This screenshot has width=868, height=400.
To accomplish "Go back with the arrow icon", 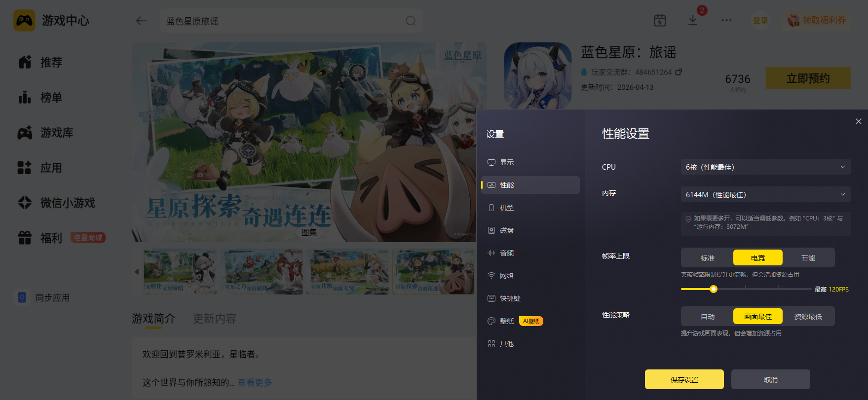I will pyautogui.click(x=142, y=21).
